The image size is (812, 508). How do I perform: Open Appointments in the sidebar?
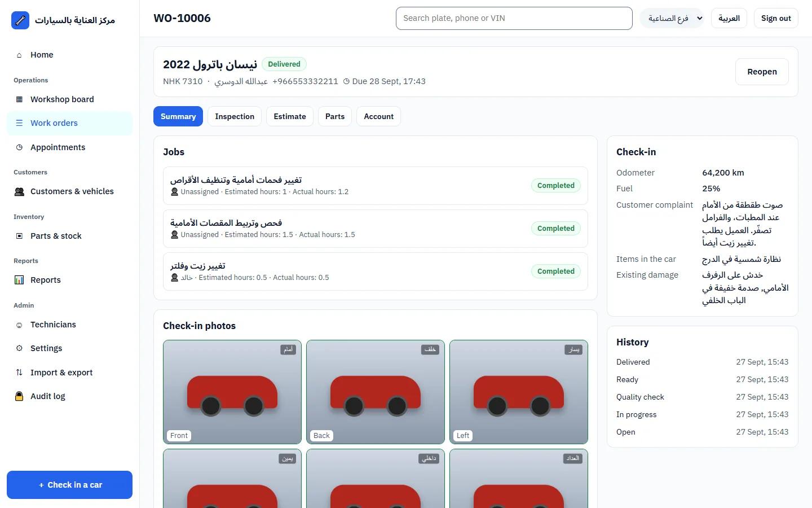click(70, 147)
